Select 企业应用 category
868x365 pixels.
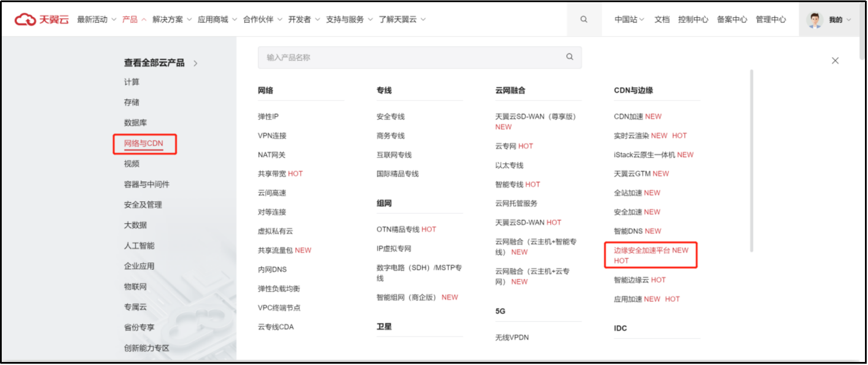[x=139, y=266]
